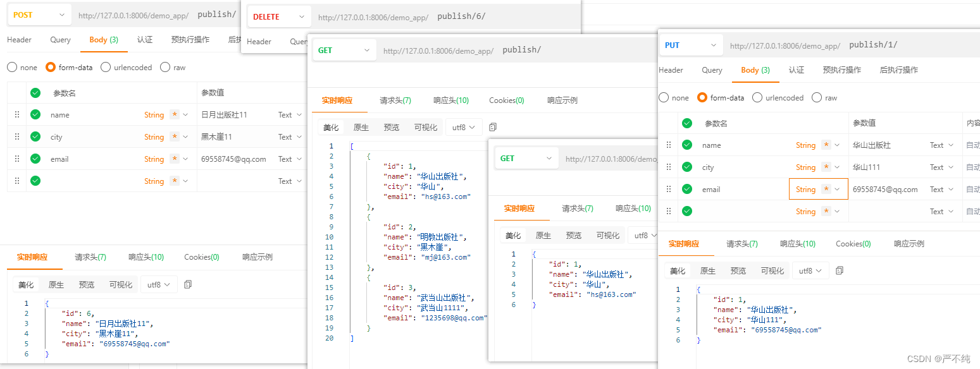Grab the drag handle of the city row in POST window
Image resolution: width=980 pixels, height=369 pixels.
[17, 137]
